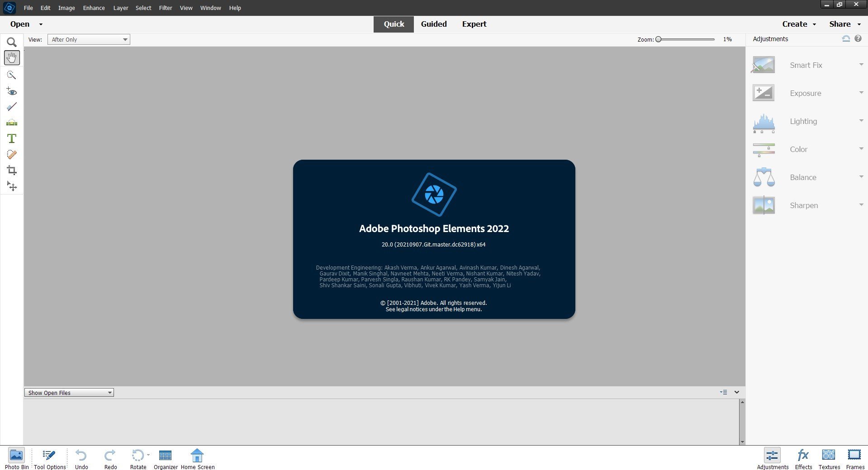Open Rotate direction dropdown arrow
Screen dimensions: 868x470
(148, 455)
